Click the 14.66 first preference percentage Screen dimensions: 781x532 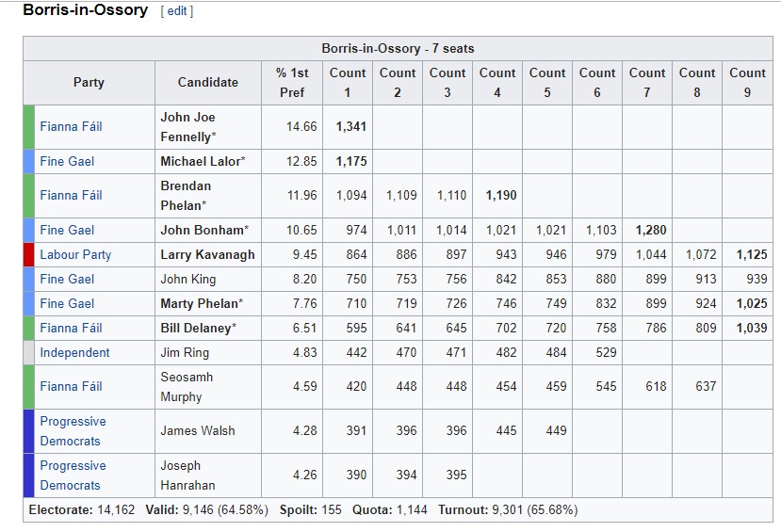[x=301, y=127]
